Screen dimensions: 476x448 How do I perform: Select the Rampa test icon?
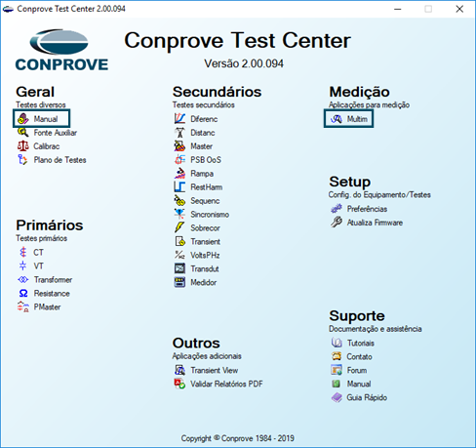[x=179, y=174]
